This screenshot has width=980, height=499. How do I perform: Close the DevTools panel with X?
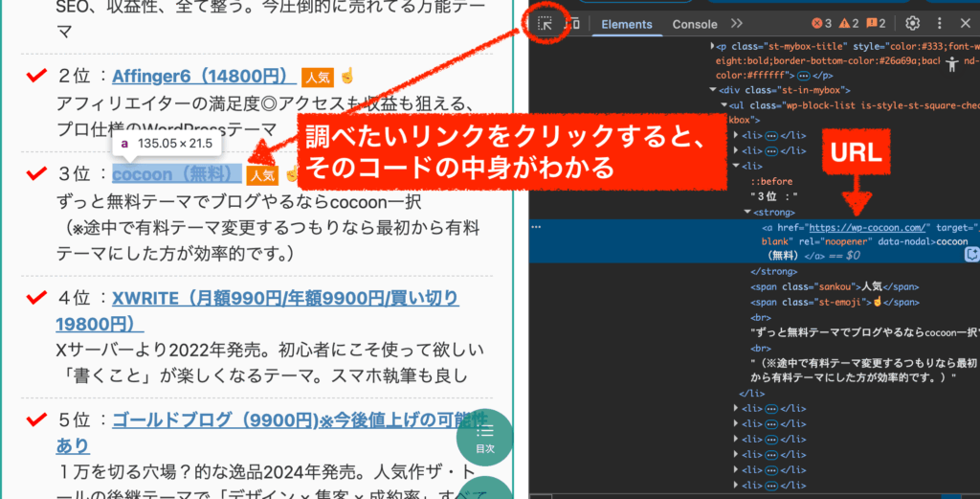click(x=965, y=24)
